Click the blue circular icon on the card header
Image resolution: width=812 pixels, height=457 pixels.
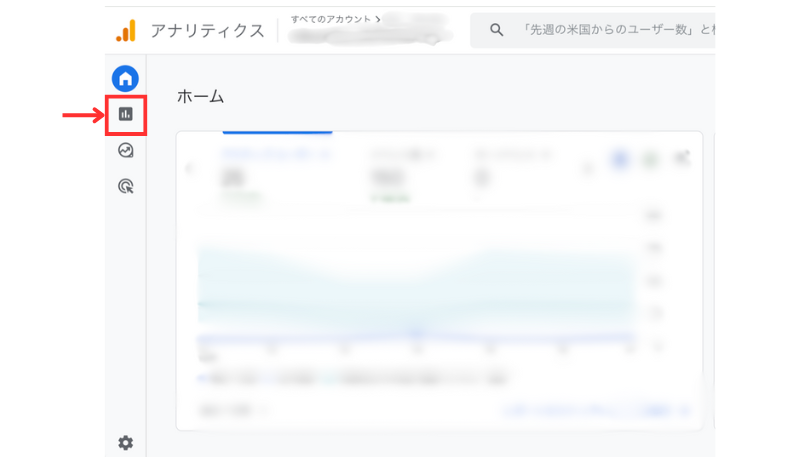(x=620, y=158)
